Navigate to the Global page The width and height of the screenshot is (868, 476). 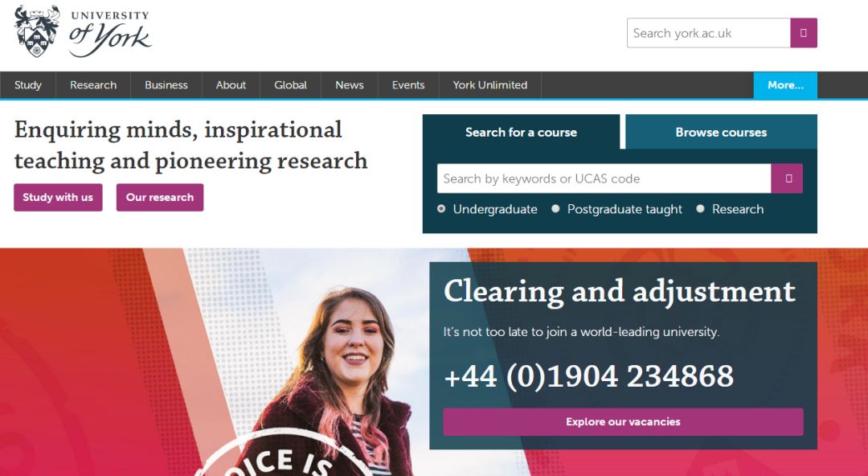click(291, 85)
